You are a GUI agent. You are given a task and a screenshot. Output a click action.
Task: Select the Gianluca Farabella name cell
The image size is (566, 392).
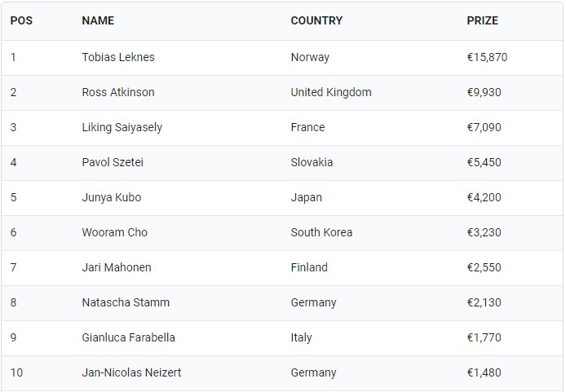(x=129, y=338)
